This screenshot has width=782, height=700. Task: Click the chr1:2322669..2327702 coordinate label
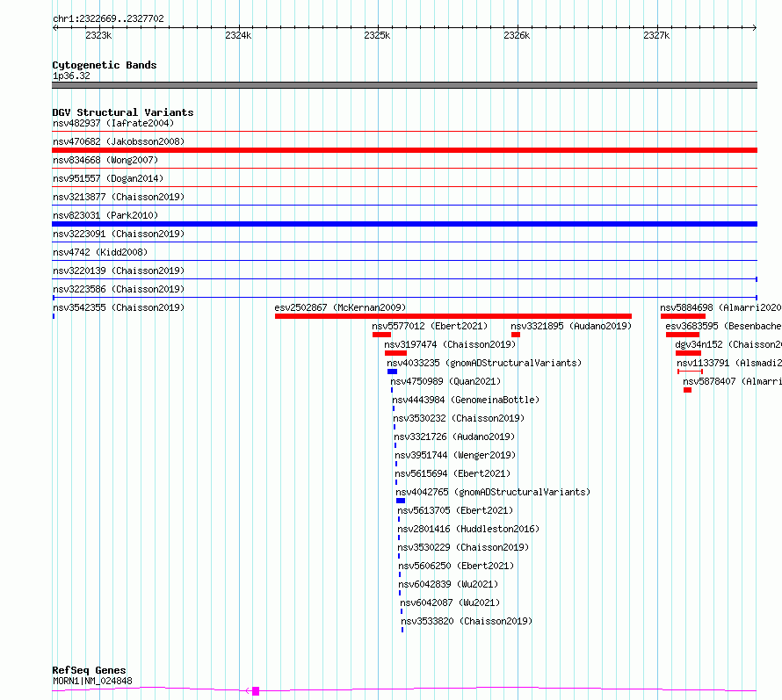[x=108, y=18]
